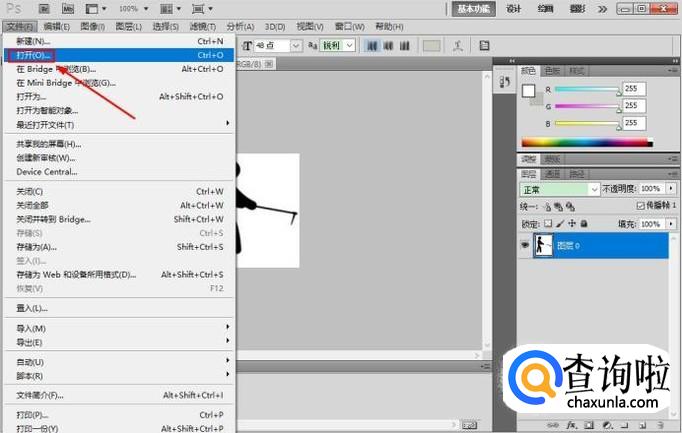Expand the 最近打开文件(T) submenu

[x=119, y=125]
